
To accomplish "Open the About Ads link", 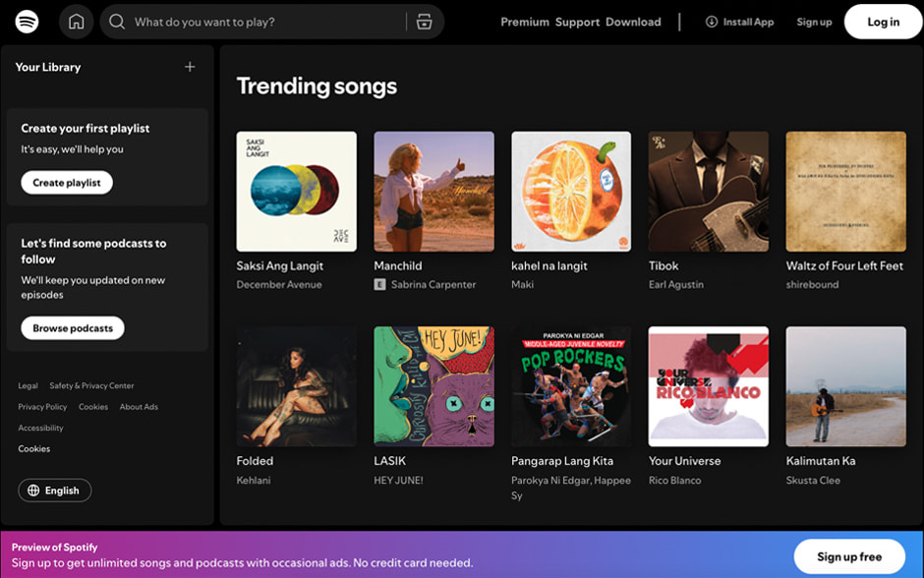I will (x=139, y=407).
